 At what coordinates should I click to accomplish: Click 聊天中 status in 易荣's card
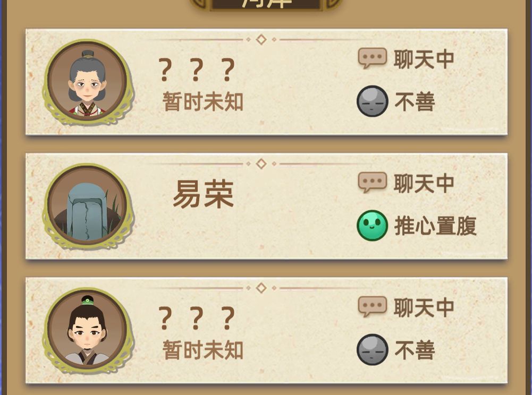point(424,183)
